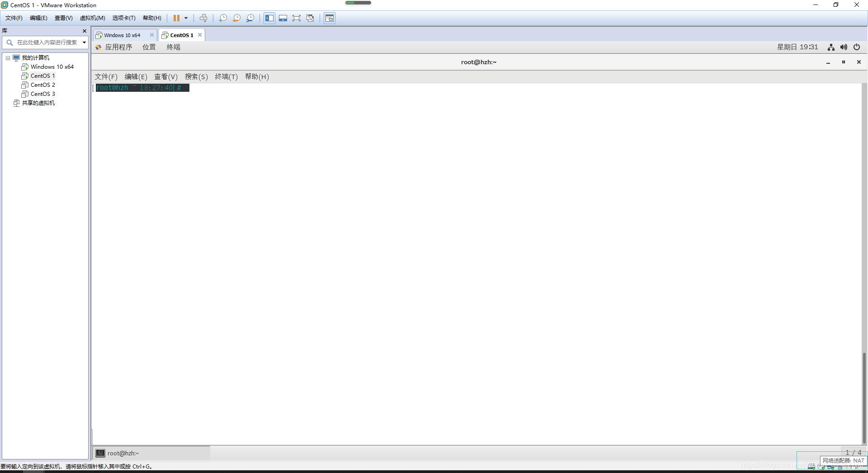
Task: Close the root@hzh terminal window
Action: 859,62
